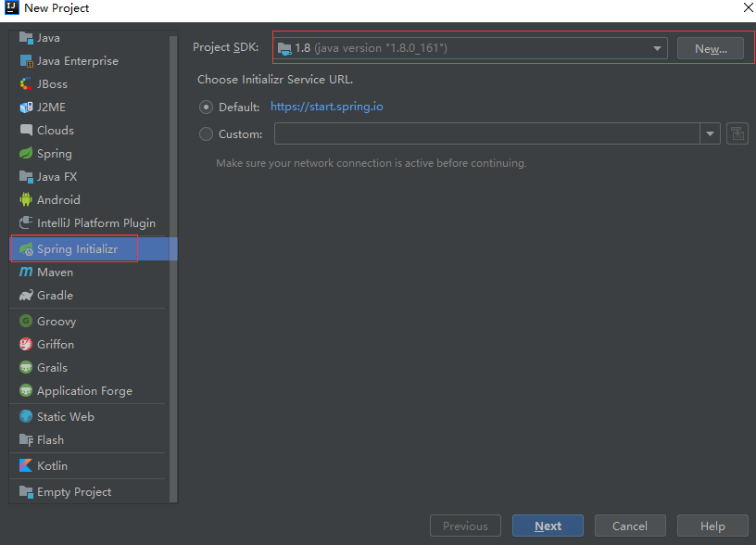The height and width of the screenshot is (545, 756).
Task: Select Empty Project entry
Action: 89,491
